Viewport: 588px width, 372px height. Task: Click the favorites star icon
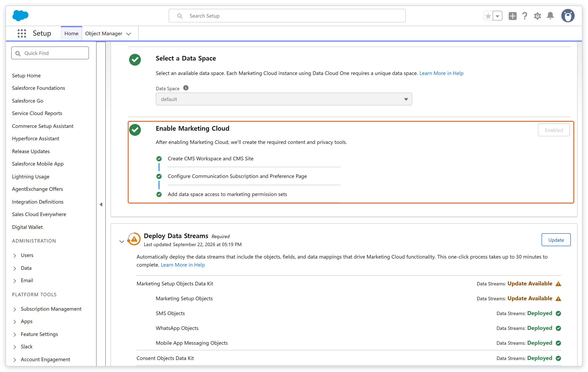[488, 16]
